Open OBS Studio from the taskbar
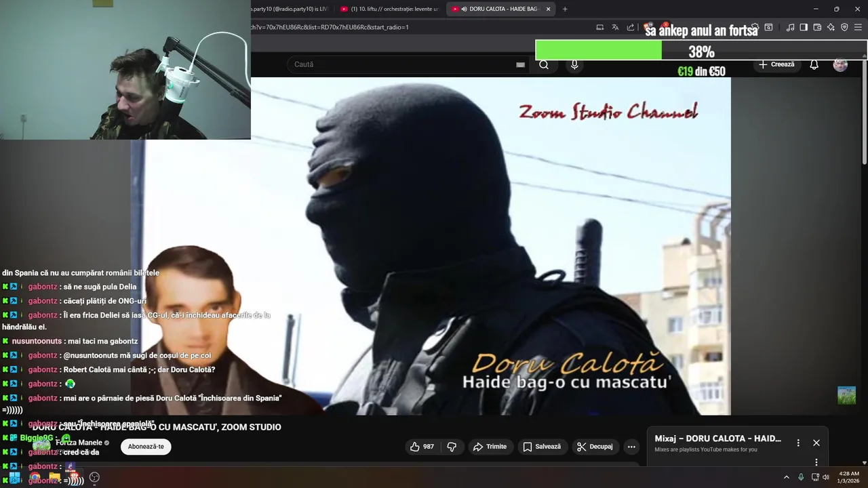868x488 pixels. [x=94, y=477]
